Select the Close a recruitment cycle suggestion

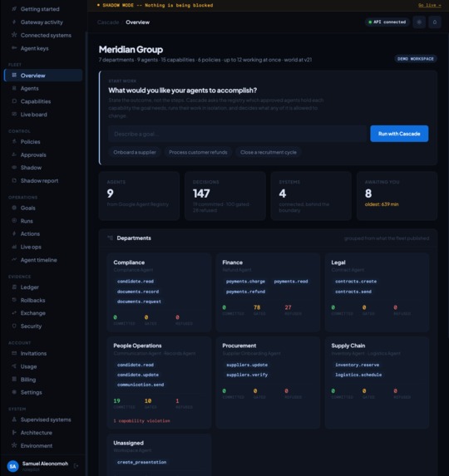269,152
